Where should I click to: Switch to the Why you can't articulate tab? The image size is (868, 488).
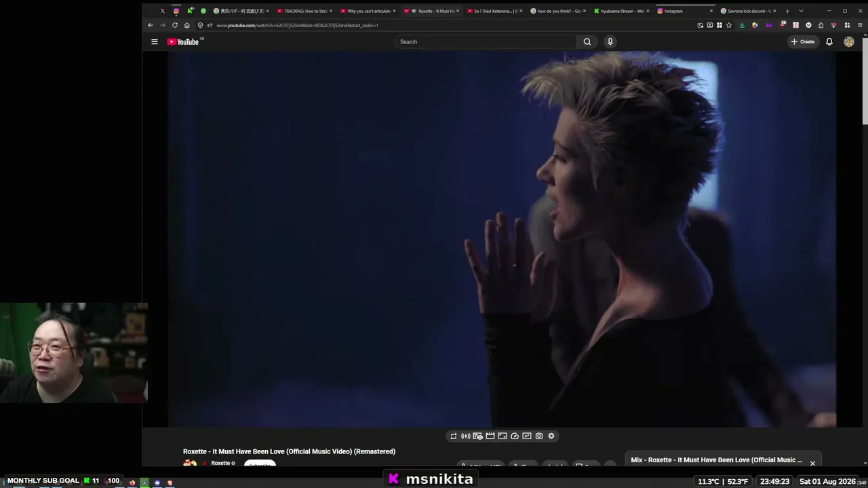point(368,11)
